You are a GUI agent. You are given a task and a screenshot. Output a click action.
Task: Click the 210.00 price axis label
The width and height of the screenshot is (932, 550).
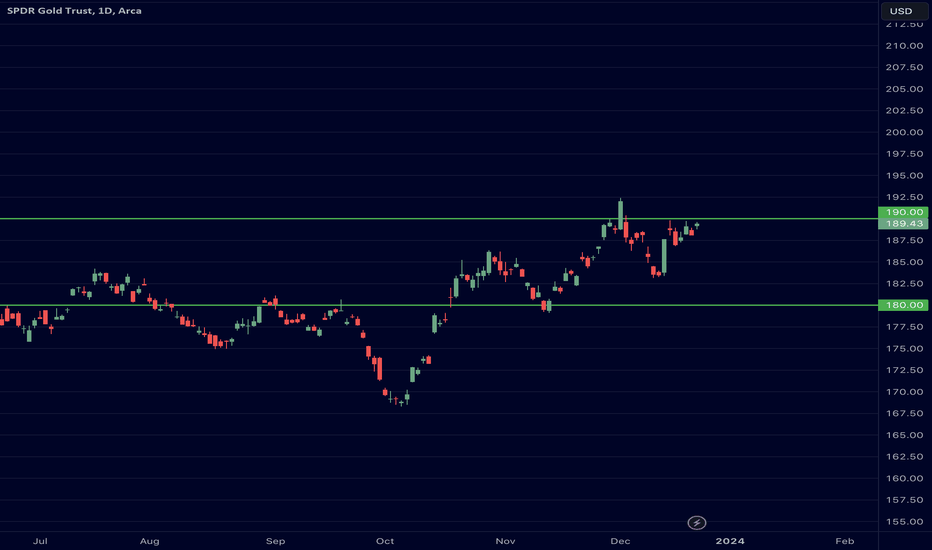[x=904, y=46]
